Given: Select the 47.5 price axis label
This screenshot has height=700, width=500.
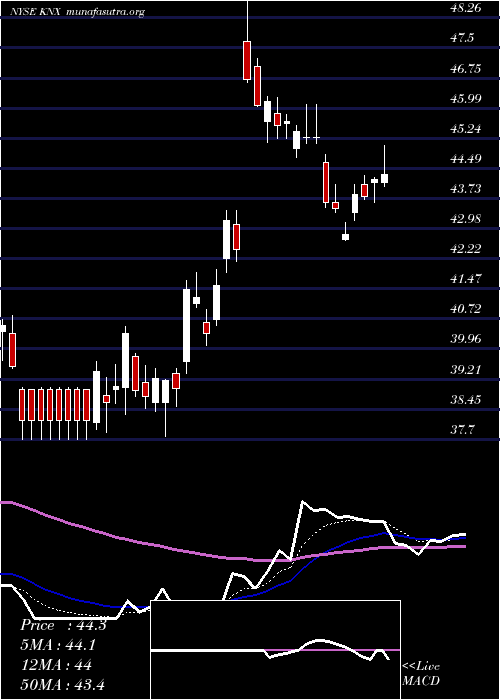Looking at the screenshot, I should tap(462, 38).
